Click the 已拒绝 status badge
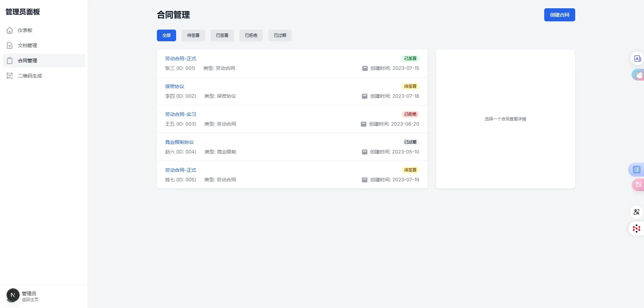This screenshot has height=308, width=644. (410, 114)
